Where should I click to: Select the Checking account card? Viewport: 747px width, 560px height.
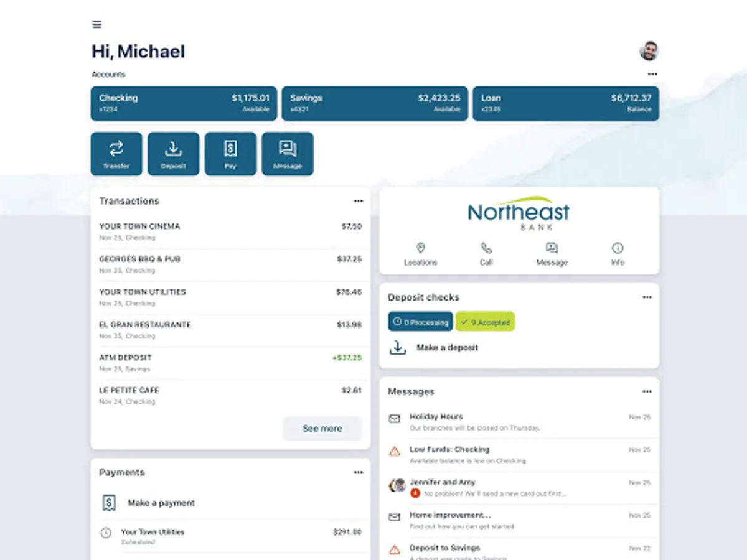click(184, 103)
